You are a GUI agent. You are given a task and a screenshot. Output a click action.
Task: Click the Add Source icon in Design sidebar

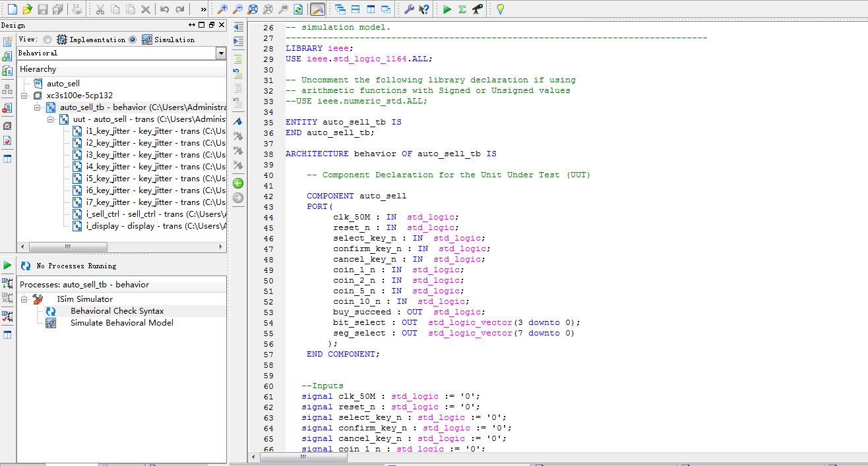point(7,57)
